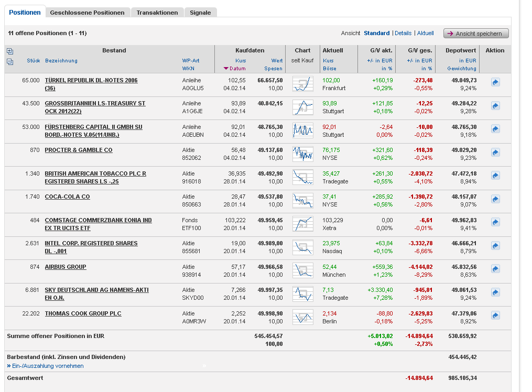The image size is (532, 392).
Task: Select the Signale tab
Action: (200, 13)
